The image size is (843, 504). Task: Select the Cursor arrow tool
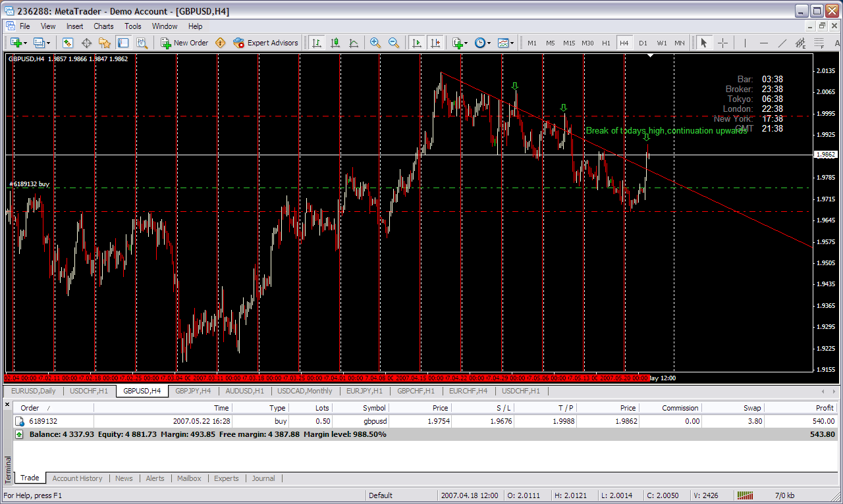pos(703,43)
